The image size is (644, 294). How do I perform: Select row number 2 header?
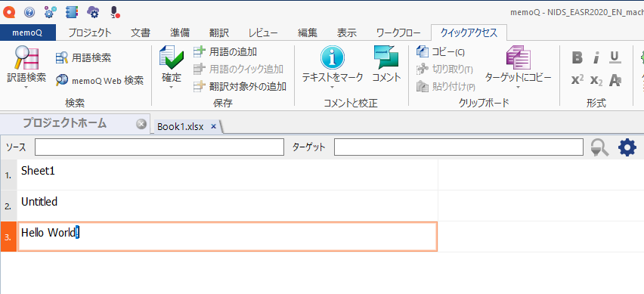(x=8, y=206)
